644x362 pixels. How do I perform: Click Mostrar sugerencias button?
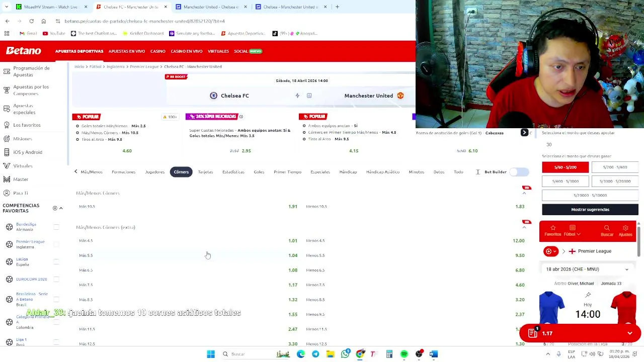[590, 210]
